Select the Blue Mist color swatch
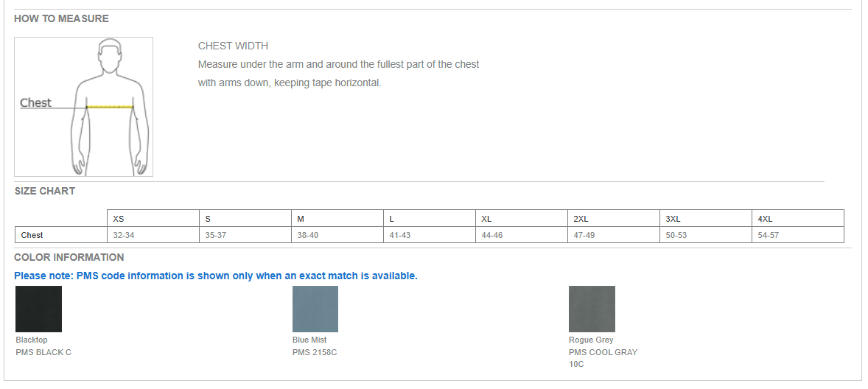 click(315, 309)
